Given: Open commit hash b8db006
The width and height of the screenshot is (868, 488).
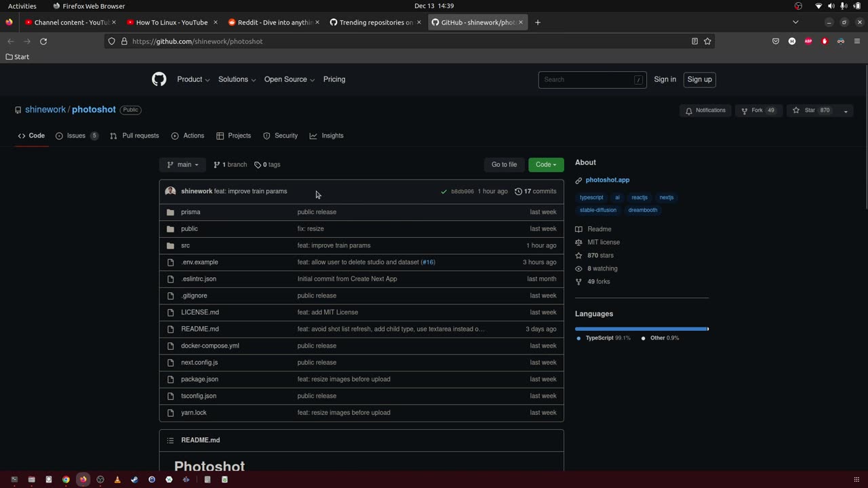Looking at the screenshot, I should pos(462,192).
